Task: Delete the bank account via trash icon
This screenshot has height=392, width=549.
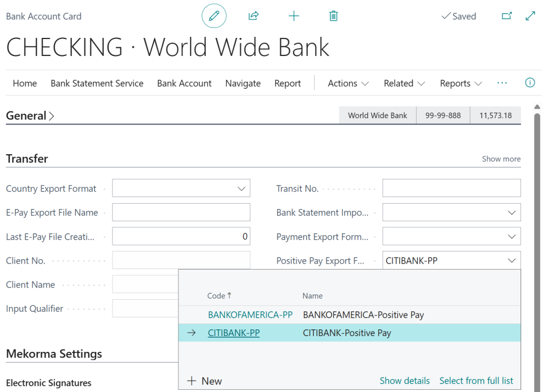Action: click(x=333, y=16)
